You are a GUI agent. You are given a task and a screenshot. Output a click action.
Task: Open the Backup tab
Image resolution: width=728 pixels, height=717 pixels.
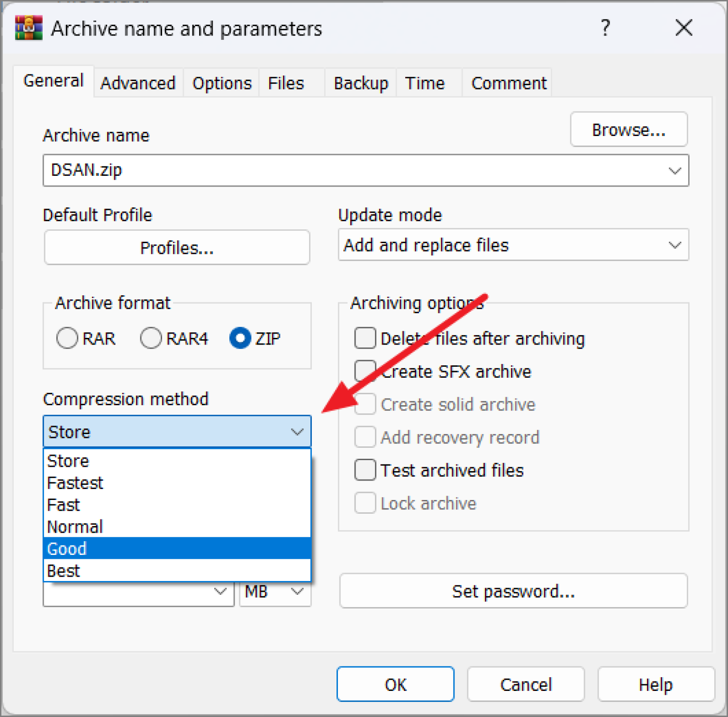click(361, 83)
